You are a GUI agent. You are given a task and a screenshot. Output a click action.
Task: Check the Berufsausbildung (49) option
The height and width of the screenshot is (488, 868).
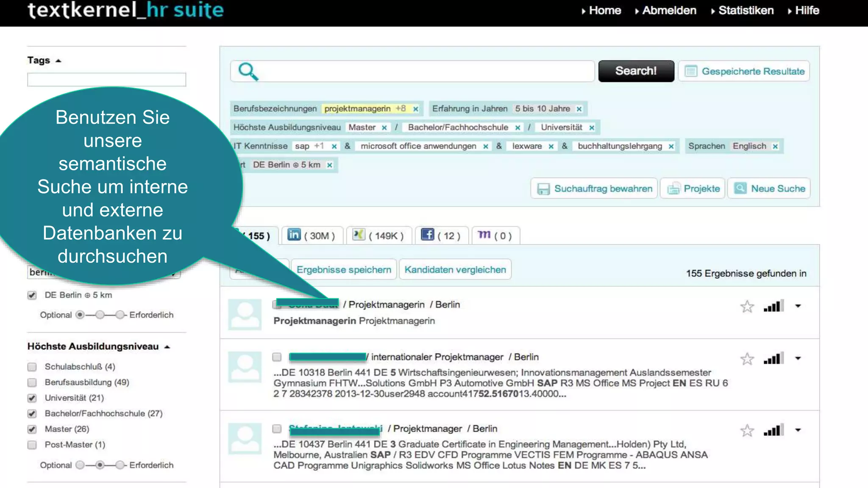32,383
